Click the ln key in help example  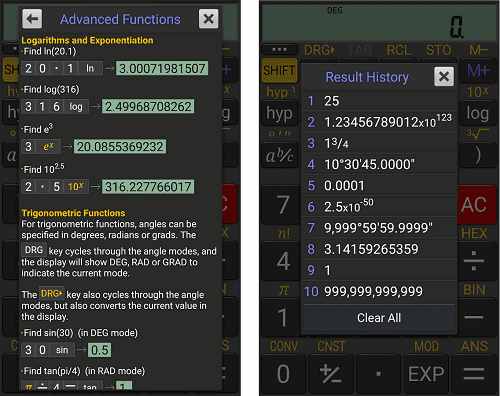coord(90,68)
